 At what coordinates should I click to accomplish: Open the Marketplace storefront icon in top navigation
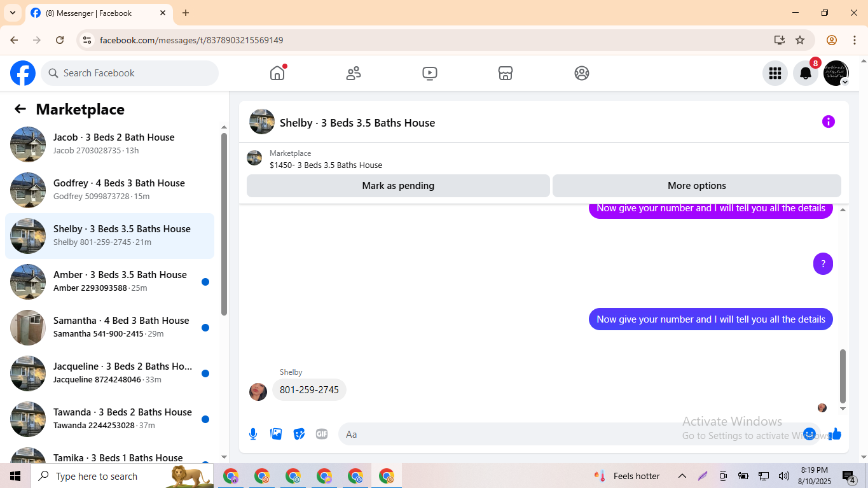[506, 73]
